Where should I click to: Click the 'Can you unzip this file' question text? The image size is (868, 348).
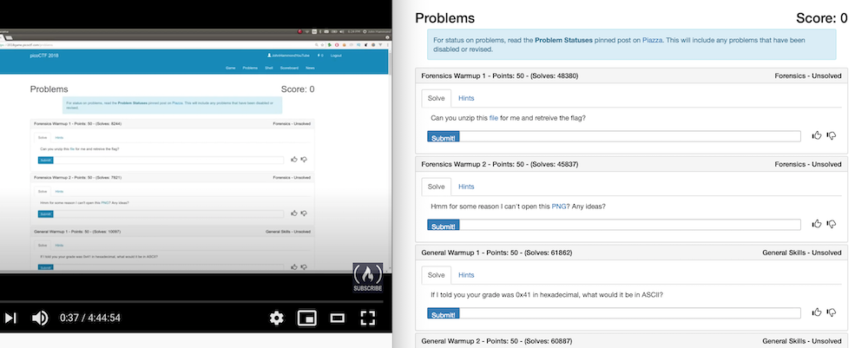pos(508,118)
